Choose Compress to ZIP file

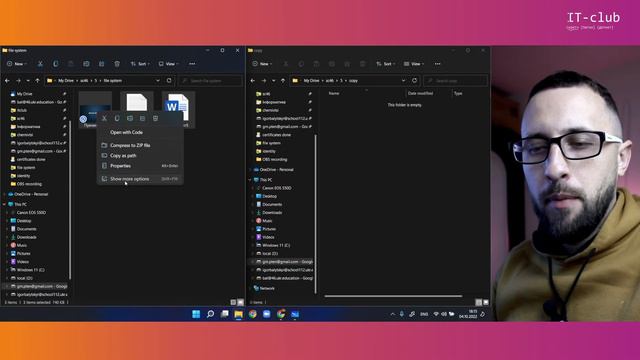point(140,145)
